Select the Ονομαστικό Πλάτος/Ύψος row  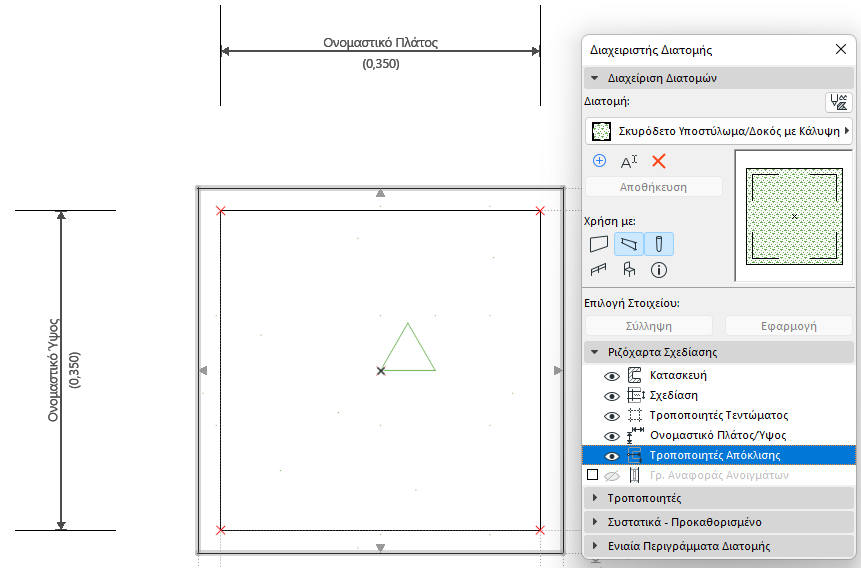(x=719, y=435)
